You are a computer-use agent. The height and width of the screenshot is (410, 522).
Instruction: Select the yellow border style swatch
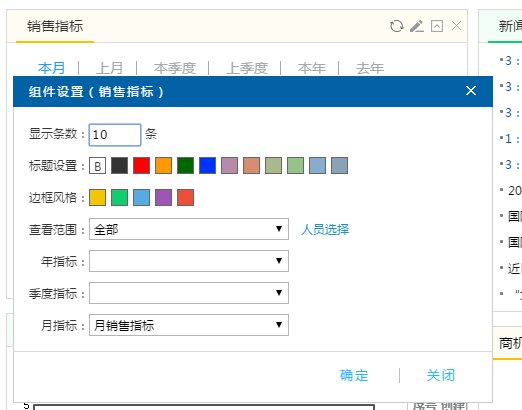point(97,198)
